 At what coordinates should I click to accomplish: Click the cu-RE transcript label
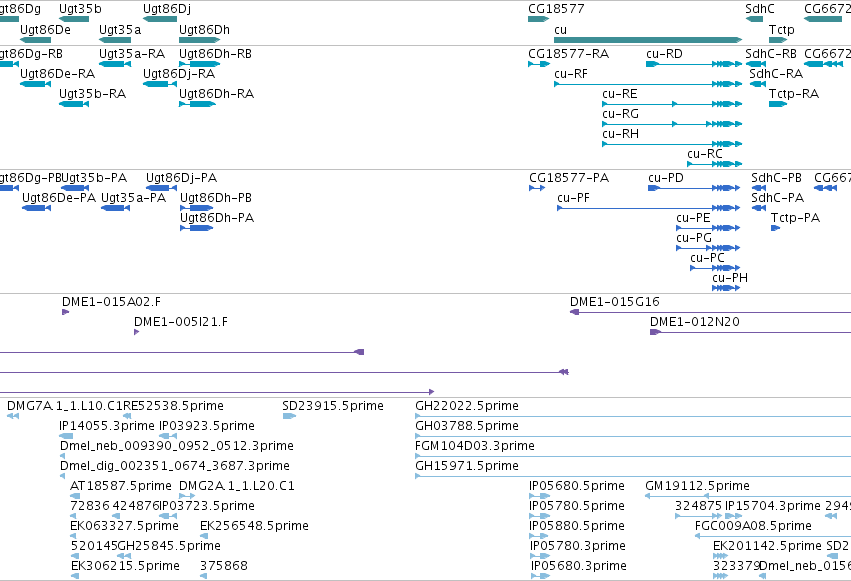point(620,94)
